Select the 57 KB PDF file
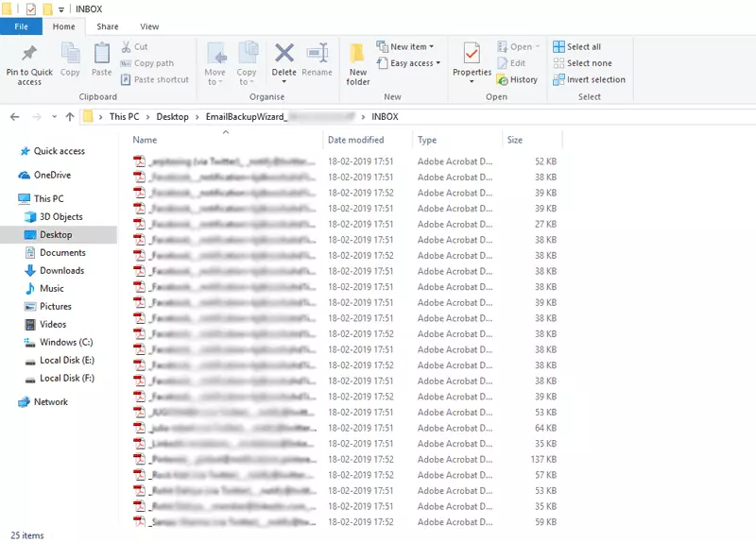The height and width of the screenshot is (542, 756). [x=346, y=475]
